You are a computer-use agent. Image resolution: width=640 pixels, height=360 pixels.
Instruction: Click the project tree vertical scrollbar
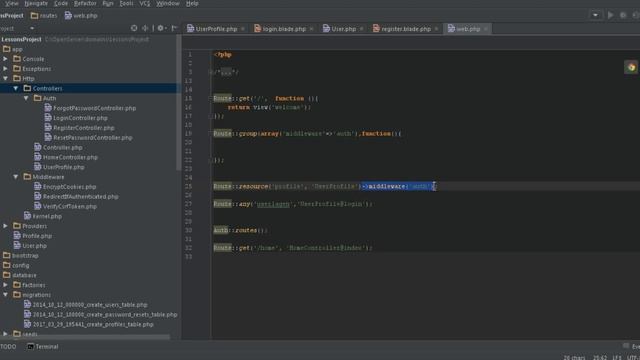point(178,102)
